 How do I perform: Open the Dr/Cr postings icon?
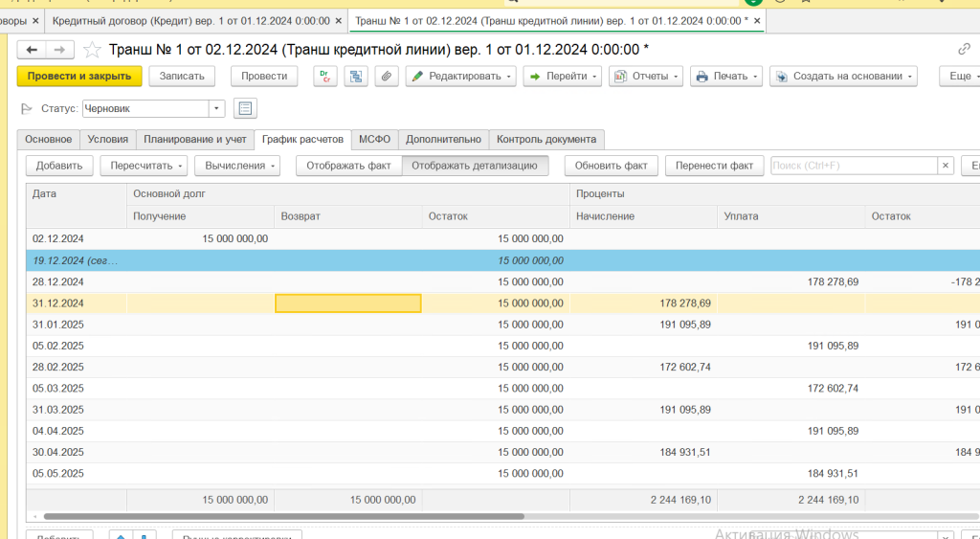pos(325,77)
